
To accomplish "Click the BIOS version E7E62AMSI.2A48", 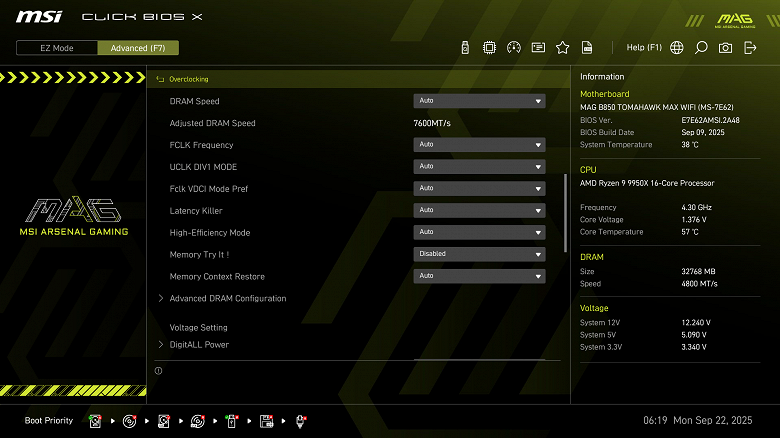I will (710, 120).
